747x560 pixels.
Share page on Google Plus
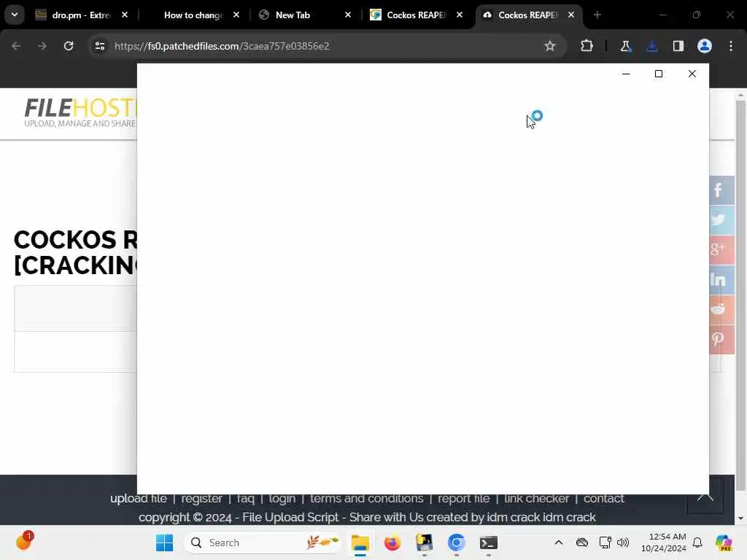tap(721, 249)
